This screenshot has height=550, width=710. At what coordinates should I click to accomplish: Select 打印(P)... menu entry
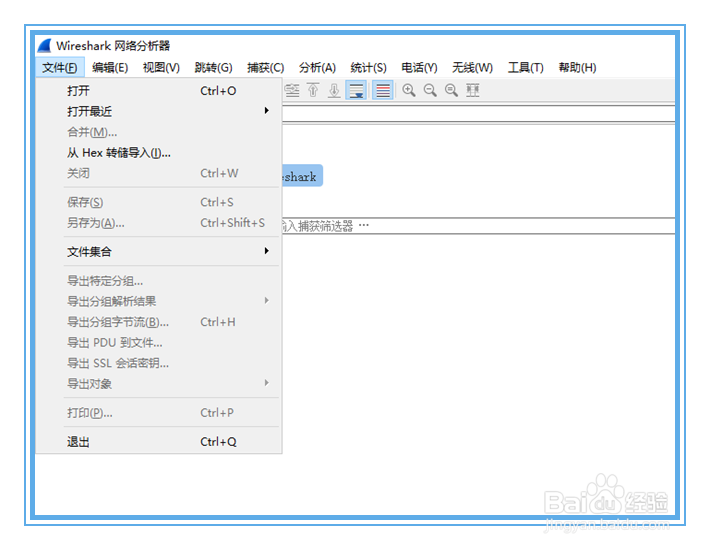[x=159, y=413]
